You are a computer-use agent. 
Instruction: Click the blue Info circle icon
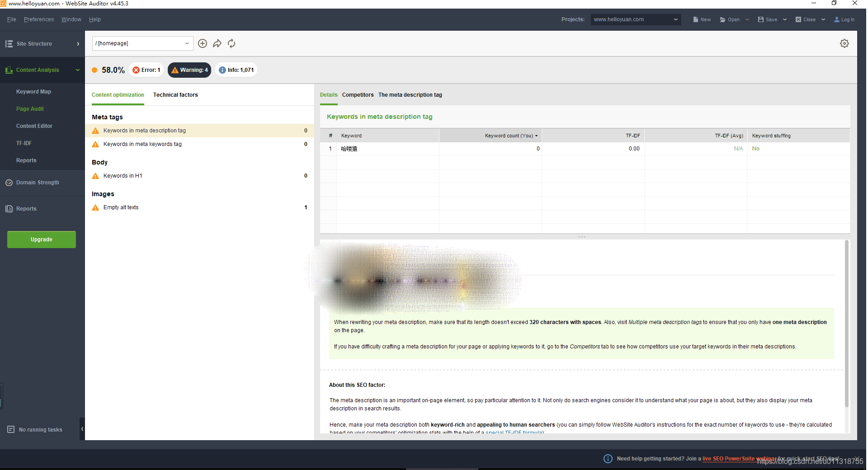click(222, 70)
